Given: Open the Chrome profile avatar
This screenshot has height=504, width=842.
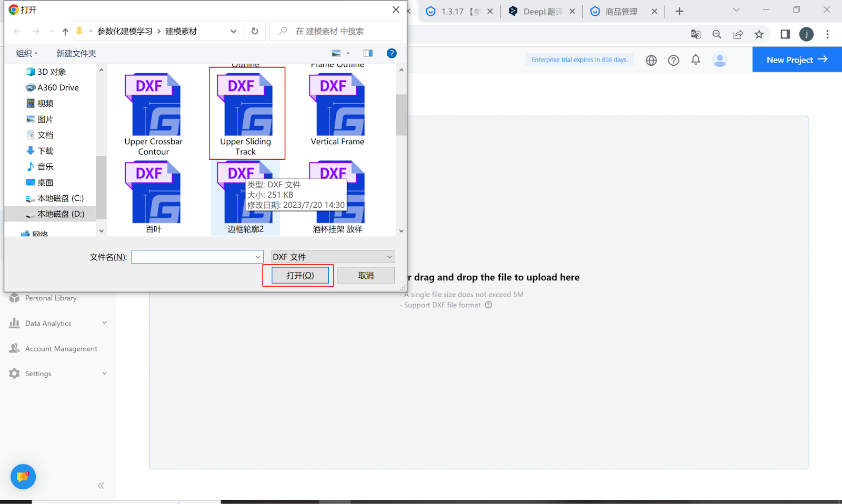Looking at the screenshot, I should pyautogui.click(x=806, y=34).
